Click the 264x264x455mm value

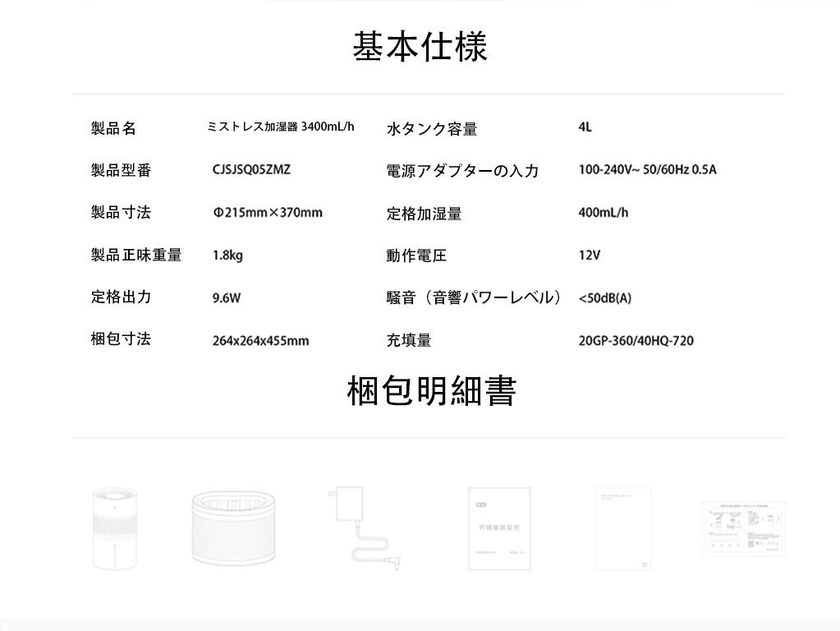261,340
